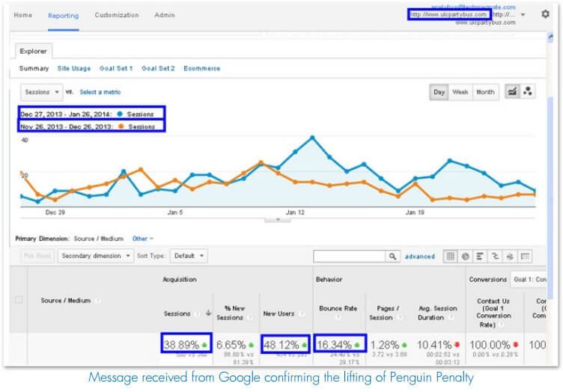Tick the header select-all checkbox
Image resolution: width=563 pixels, height=392 pixels.
click(19, 300)
